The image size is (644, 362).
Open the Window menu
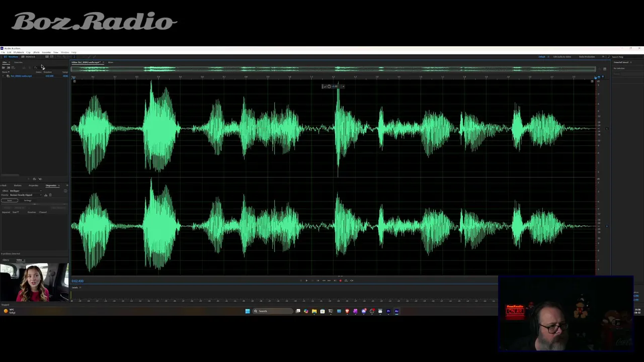coord(65,52)
